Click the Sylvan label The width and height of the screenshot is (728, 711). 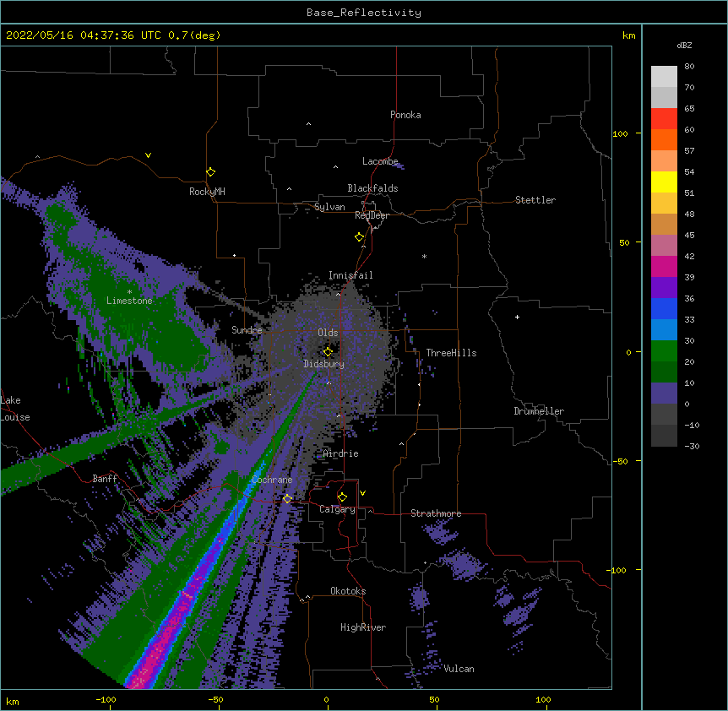(329, 207)
